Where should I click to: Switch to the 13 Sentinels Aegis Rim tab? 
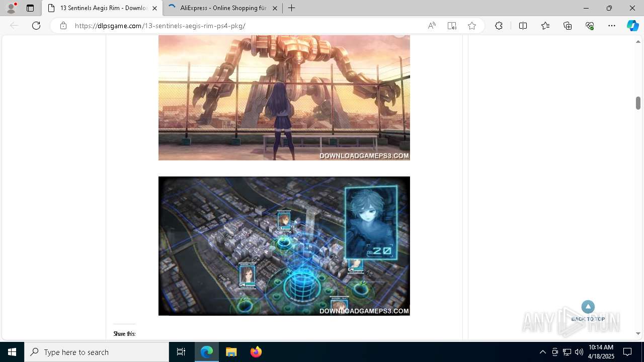click(103, 8)
